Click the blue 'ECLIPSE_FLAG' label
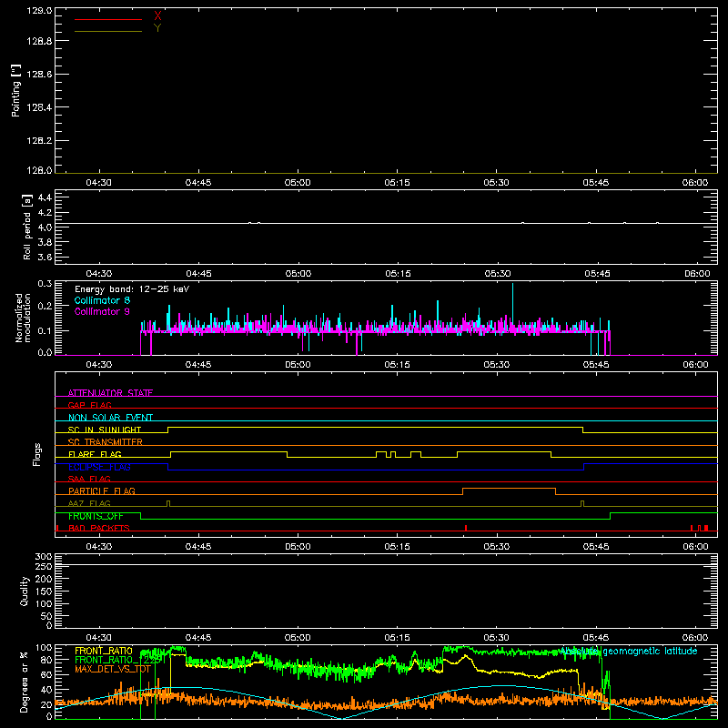The width and height of the screenshot is (728, 728). point(99,467)
